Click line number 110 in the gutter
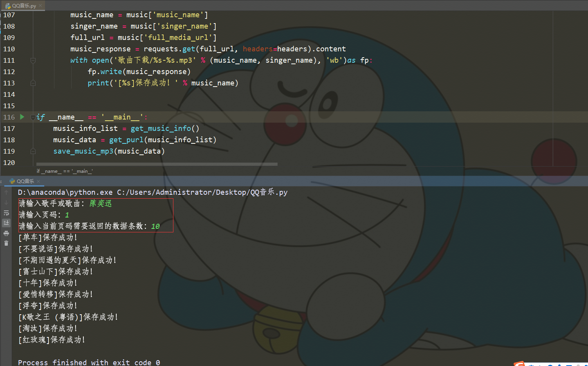The height and width of the screenshot is (366, 588). pos(9,49)
